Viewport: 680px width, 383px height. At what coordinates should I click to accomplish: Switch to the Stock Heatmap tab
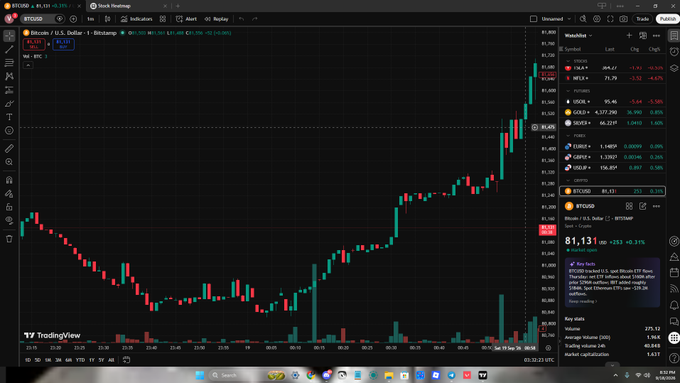click(128, 6)
